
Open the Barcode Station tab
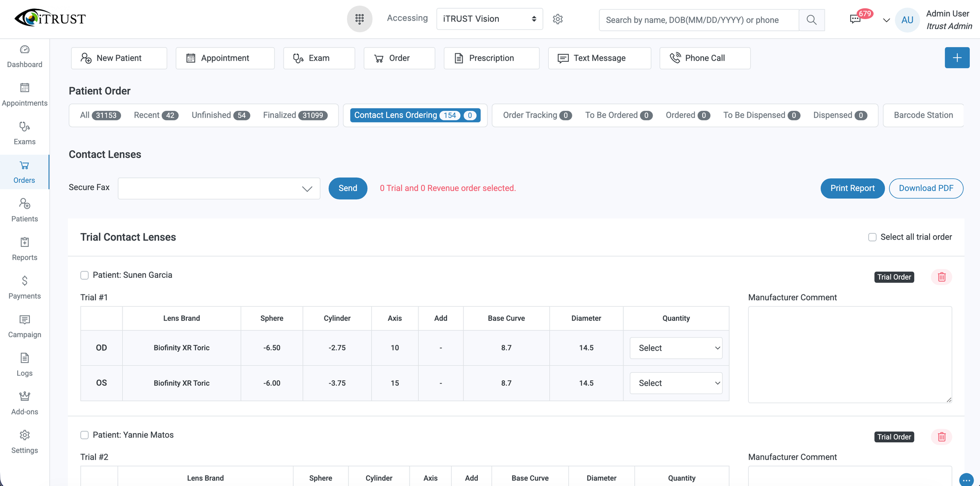[923, 115]
